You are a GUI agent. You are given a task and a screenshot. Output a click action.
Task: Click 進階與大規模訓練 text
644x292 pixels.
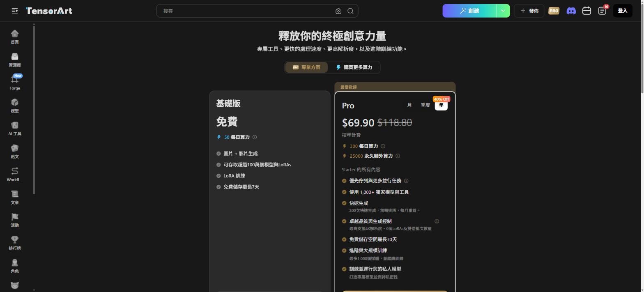click(368, 251)
